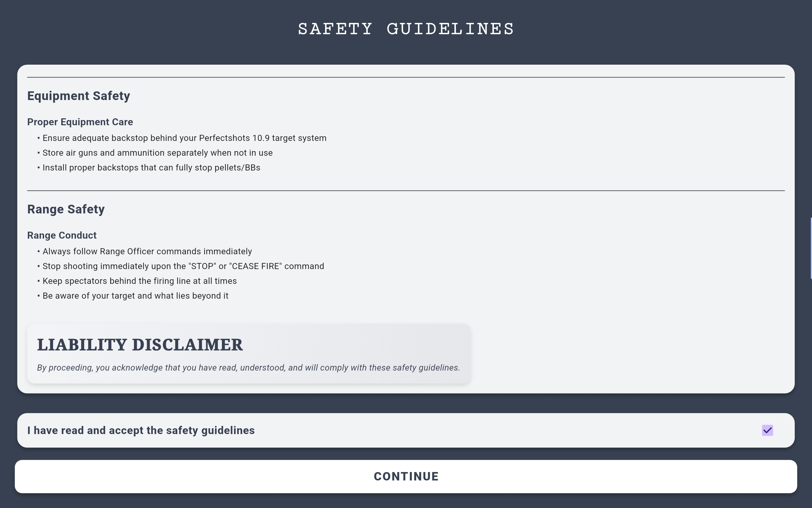Image resolution: width=812 pixels, height=508 pixels.
Task: Click the store air guns separately bullet
Action: point(157,153)
